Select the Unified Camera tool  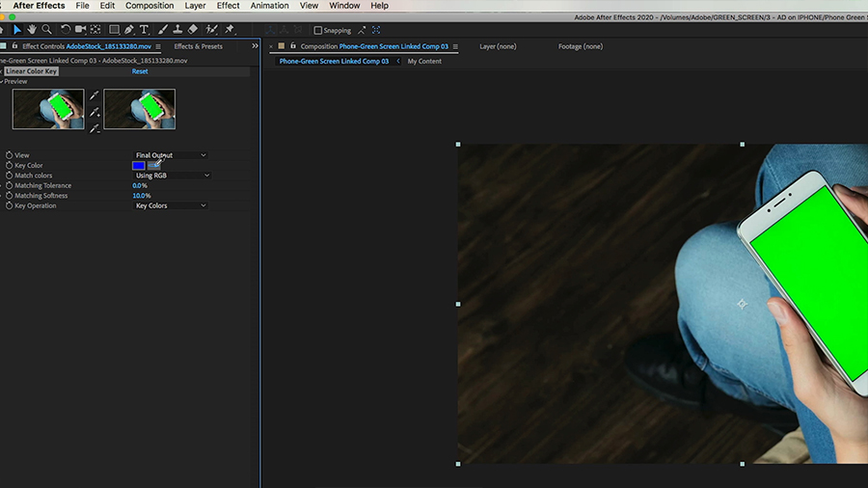(x=80, y=29)
